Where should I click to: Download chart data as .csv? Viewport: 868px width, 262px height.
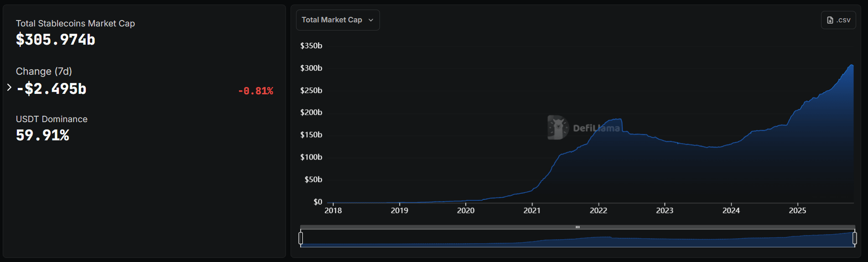coord(838,20)
